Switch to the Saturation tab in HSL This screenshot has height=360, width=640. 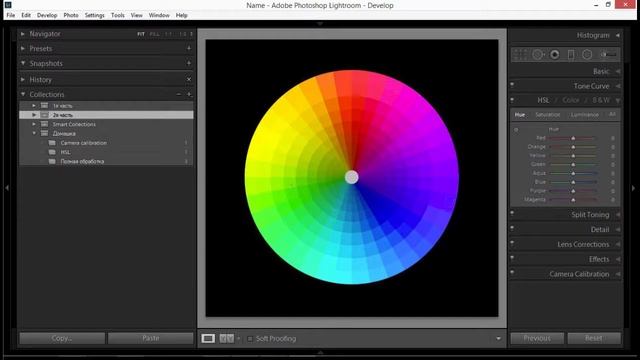tap(548, 115)
